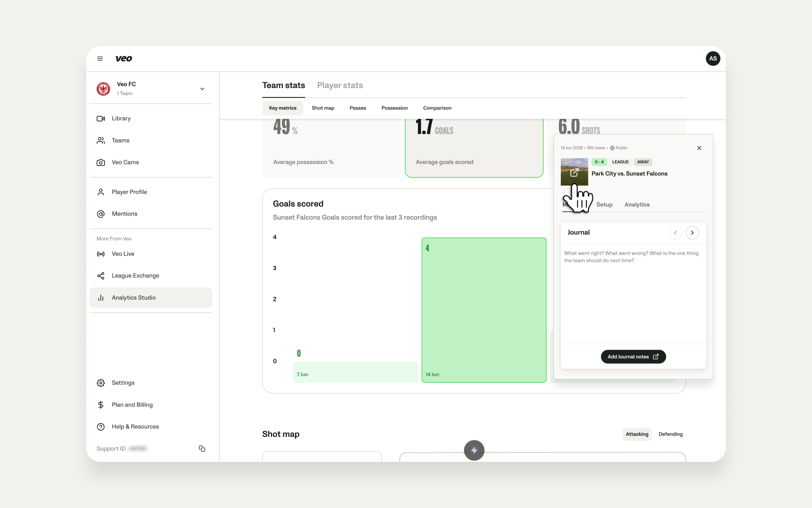Select the Key metrics sub-tab
The height and width of the screenshot is (508, 812).
click(x=283, y=108)
